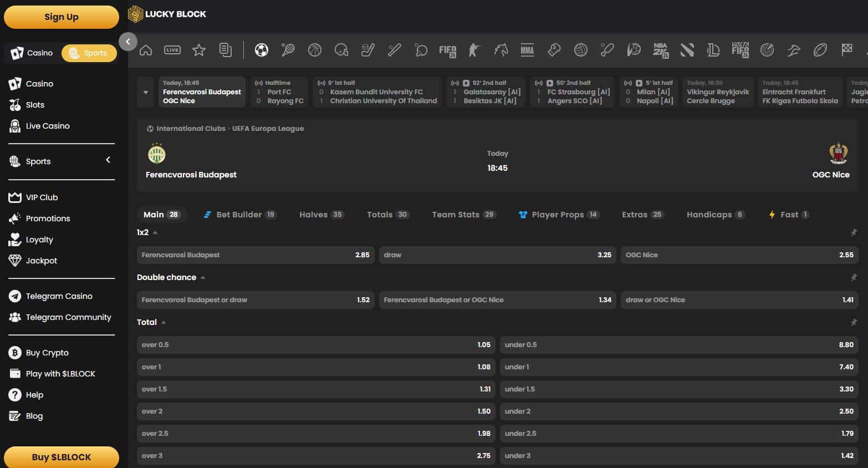868x468 pixels.
Task: Pin the 1x2 market
Action: pos(854,232)
